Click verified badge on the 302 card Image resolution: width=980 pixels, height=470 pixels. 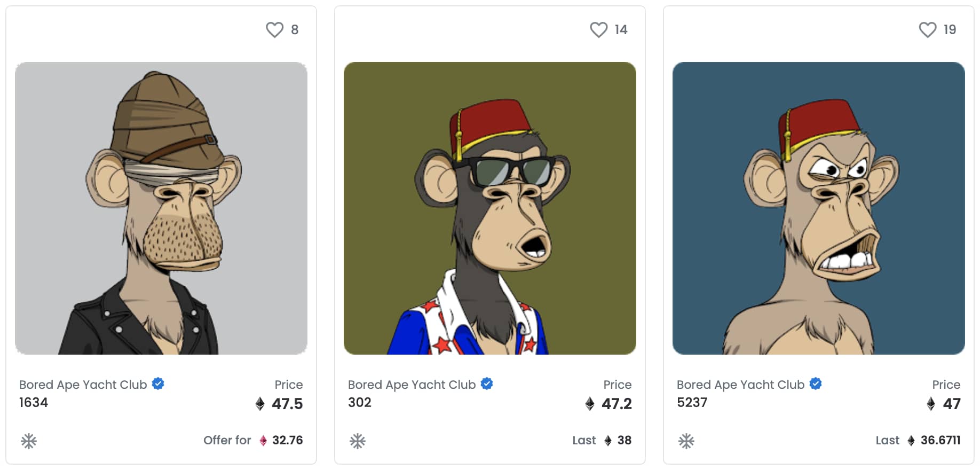(487, 383)
